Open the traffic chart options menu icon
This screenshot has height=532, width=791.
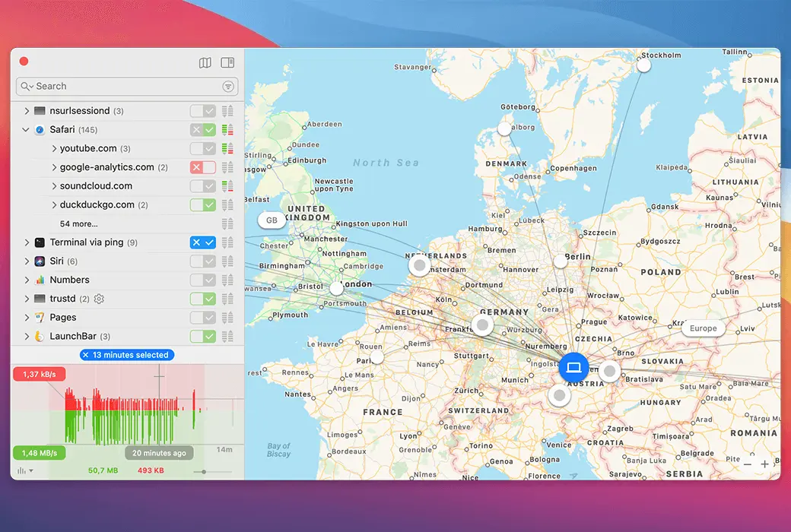24,470
